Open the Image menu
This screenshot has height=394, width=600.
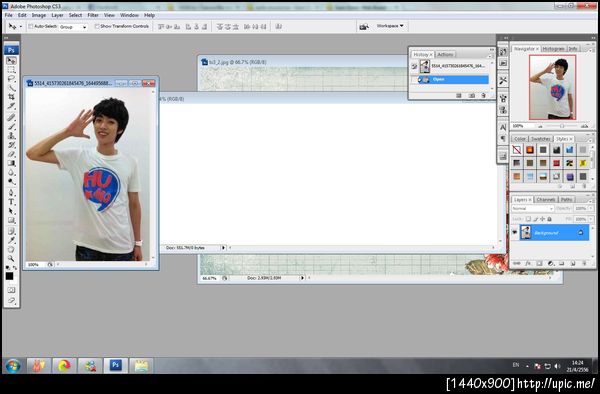click(39, 15)
